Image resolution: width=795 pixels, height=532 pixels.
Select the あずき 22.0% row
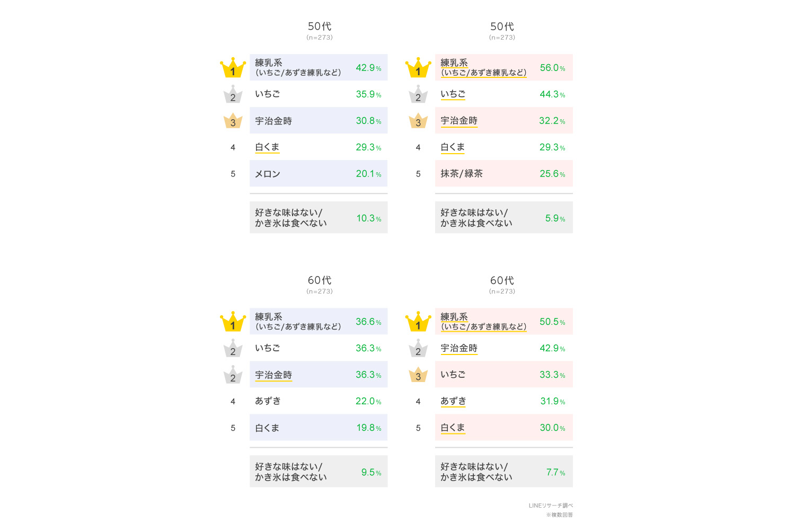click(x=319, y=401)
